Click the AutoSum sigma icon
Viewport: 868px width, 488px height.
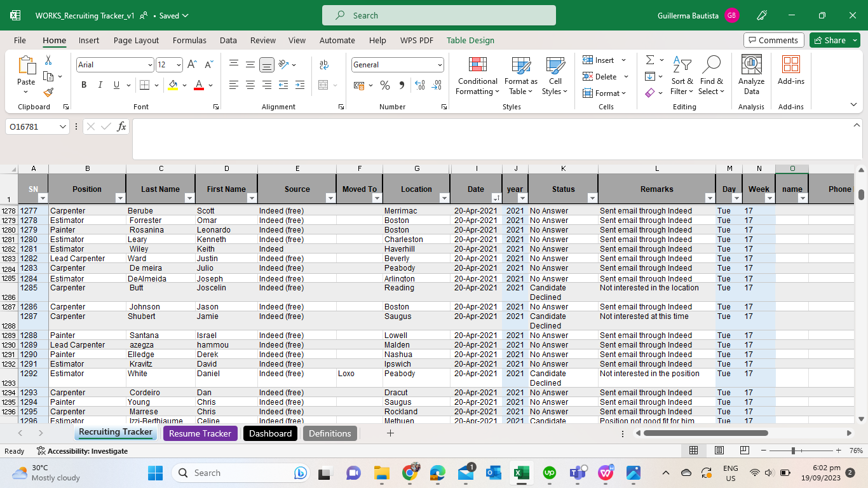click(650, 60)
